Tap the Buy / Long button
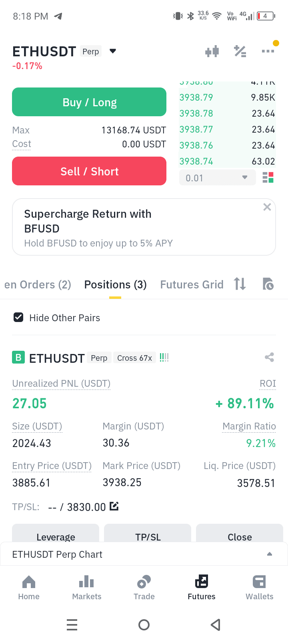 (89, 102)
